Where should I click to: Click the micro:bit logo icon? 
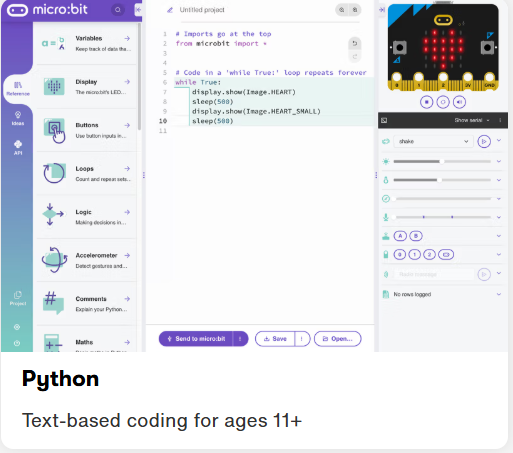coord(17,10)
